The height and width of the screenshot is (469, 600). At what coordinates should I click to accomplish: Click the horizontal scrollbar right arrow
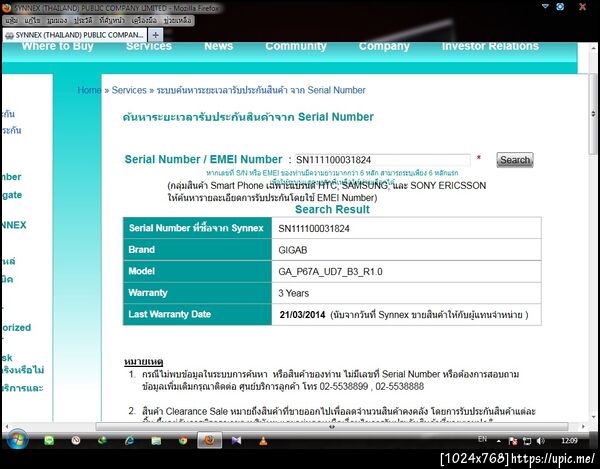[x=583, y=426]
